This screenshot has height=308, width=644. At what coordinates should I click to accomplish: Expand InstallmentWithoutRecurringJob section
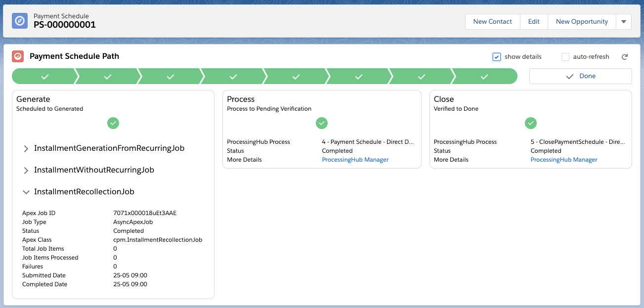click(x=27, y=170)
